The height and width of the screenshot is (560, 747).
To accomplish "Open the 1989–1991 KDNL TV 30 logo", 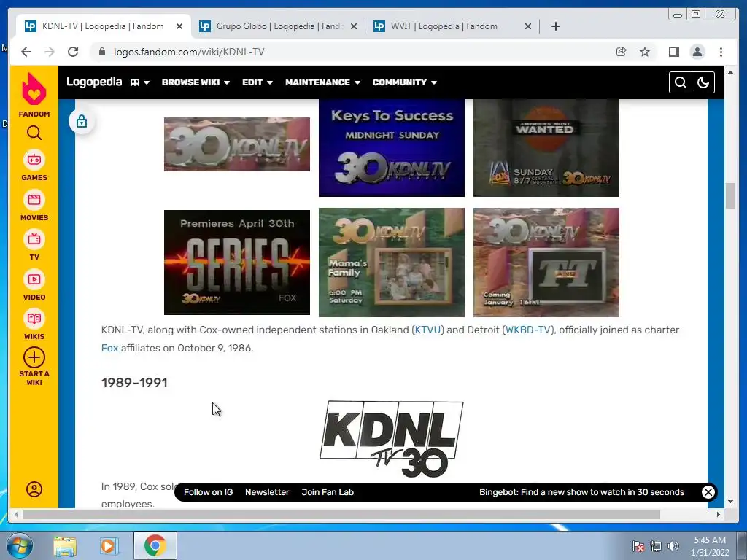I will tap(391, 438).
